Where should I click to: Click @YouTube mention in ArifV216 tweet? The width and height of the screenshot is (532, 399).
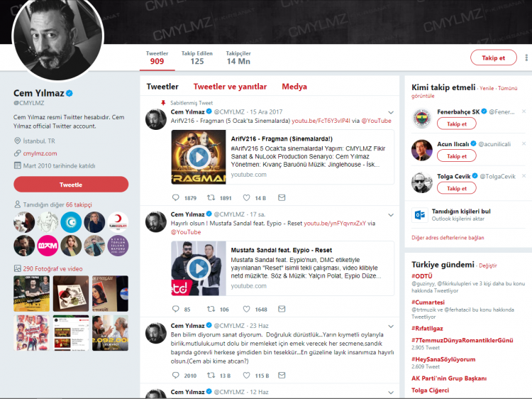pyautogui.click(x=376, y=121)
